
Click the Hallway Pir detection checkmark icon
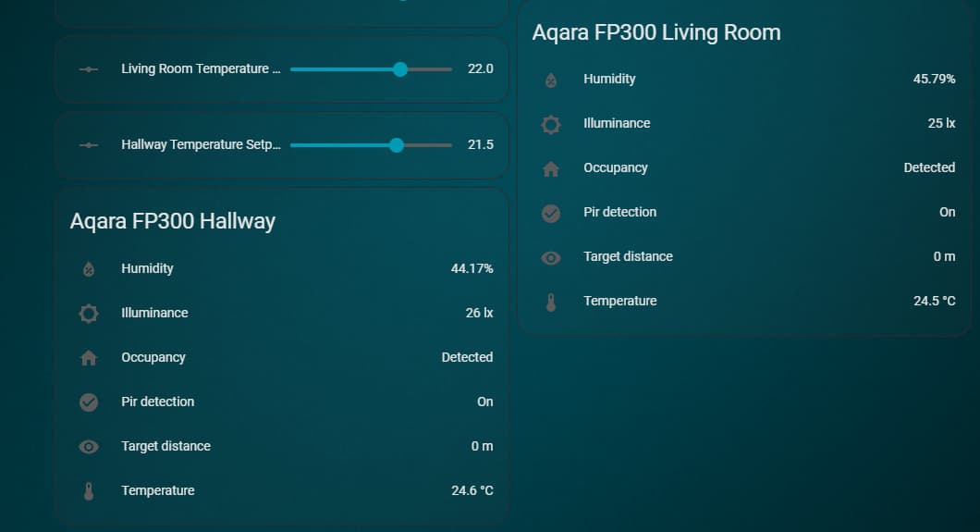click(x=89, y=402)
